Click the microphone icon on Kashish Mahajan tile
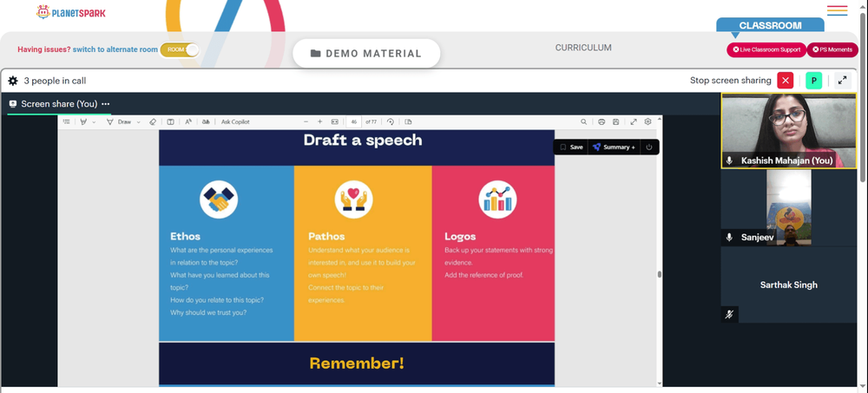 [x=730, y=160]
